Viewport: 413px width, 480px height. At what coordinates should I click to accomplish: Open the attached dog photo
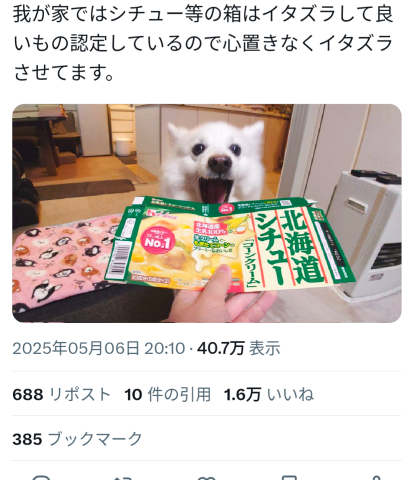[x=207, y=213]
